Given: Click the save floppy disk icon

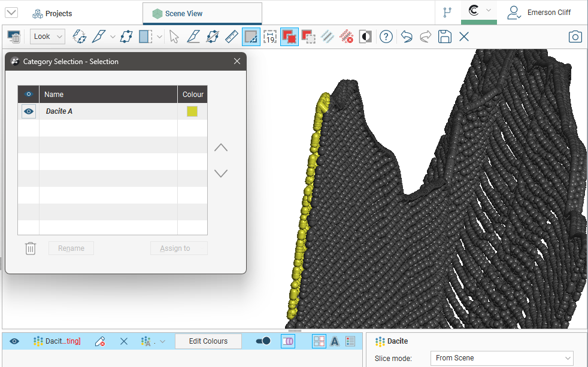Looking at the screenshot, I should pyautogui.click(x=444, y=37).
